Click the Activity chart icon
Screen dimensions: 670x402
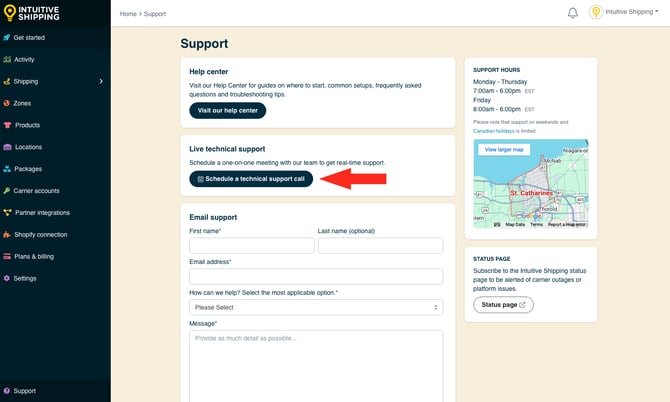pos(7,59)
